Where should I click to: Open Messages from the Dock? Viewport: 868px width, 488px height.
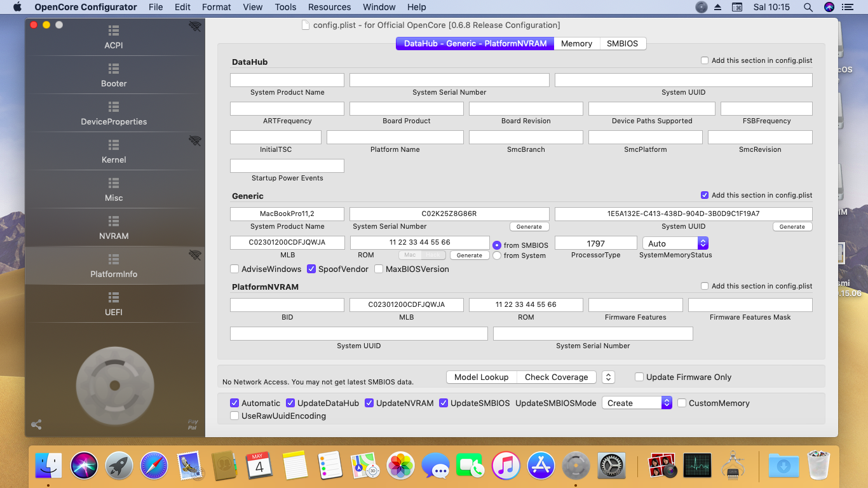pos(436,466)
